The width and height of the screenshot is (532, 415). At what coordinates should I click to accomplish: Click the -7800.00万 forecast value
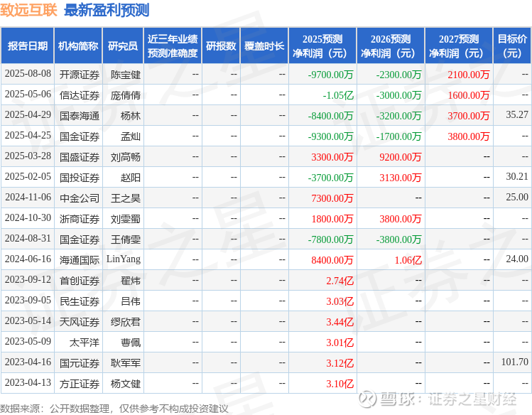330,239
